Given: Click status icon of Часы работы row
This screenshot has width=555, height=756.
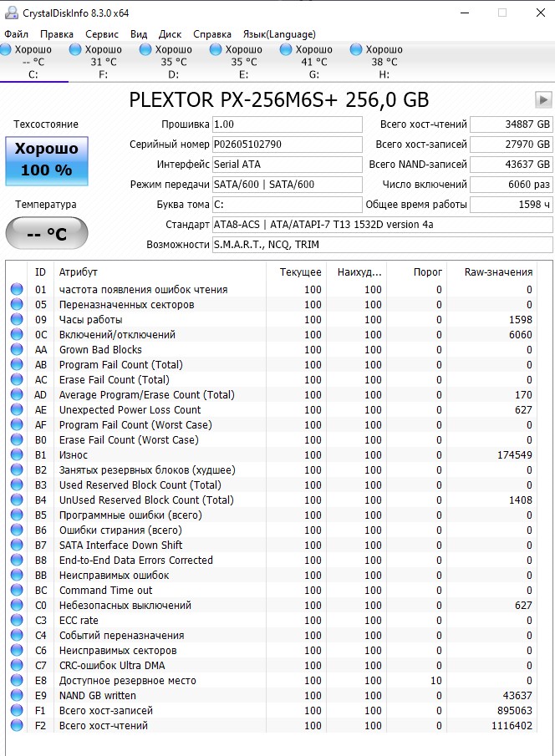Looking at the screenshot, I should pyautogui.click(x=17, y=319).
